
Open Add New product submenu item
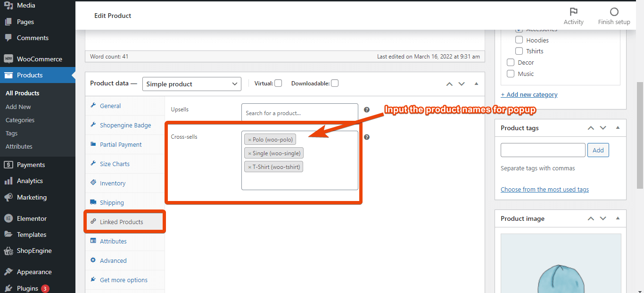[x=18, y=107]
